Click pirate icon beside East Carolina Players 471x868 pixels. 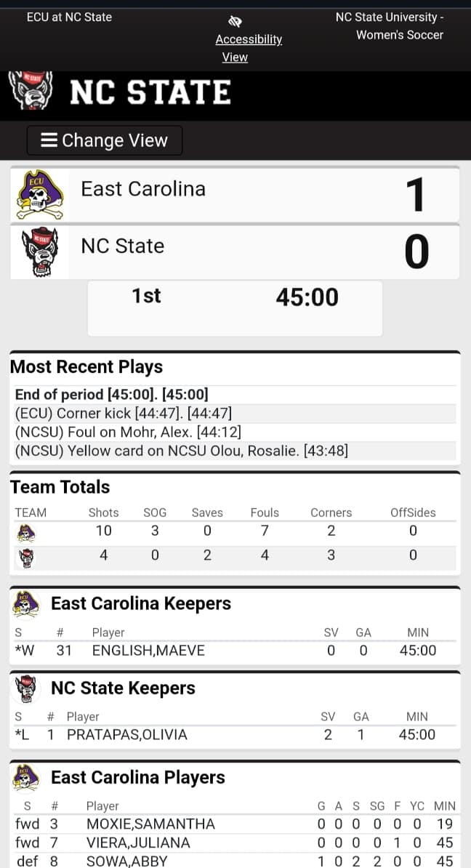point(26,778)
